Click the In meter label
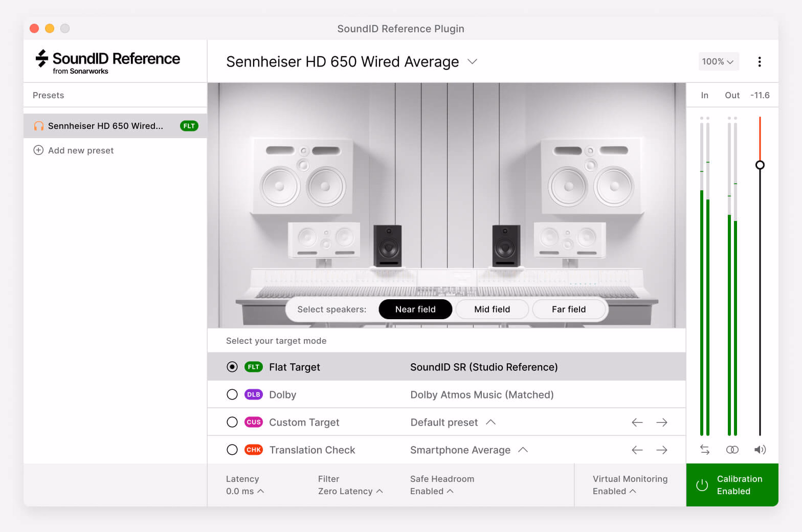The width and height of the screenshot is (802, 532). click(705, 95)
